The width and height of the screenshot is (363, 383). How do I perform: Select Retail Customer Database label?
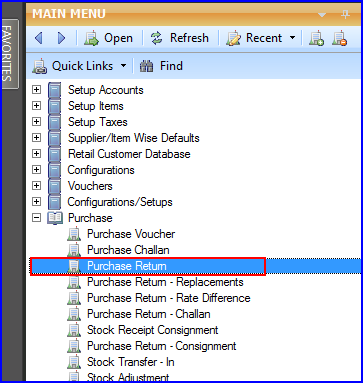[129, 154]
